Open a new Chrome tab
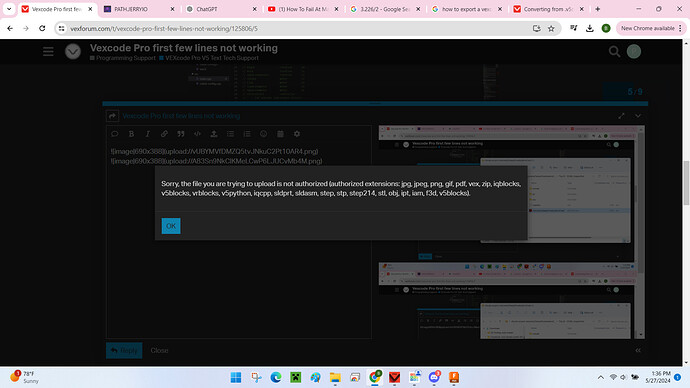The image size is (690, 388). [598, 9]
